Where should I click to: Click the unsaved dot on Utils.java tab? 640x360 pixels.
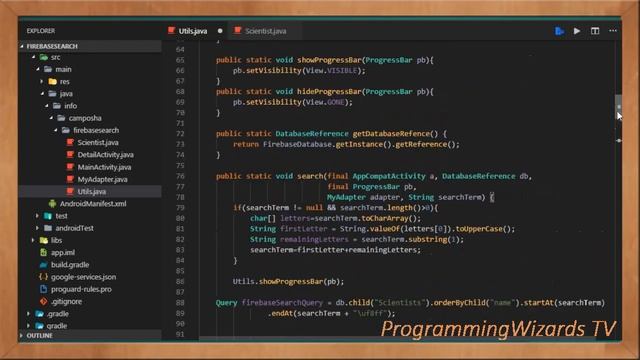pyautogui.click(x=220, y=31)
